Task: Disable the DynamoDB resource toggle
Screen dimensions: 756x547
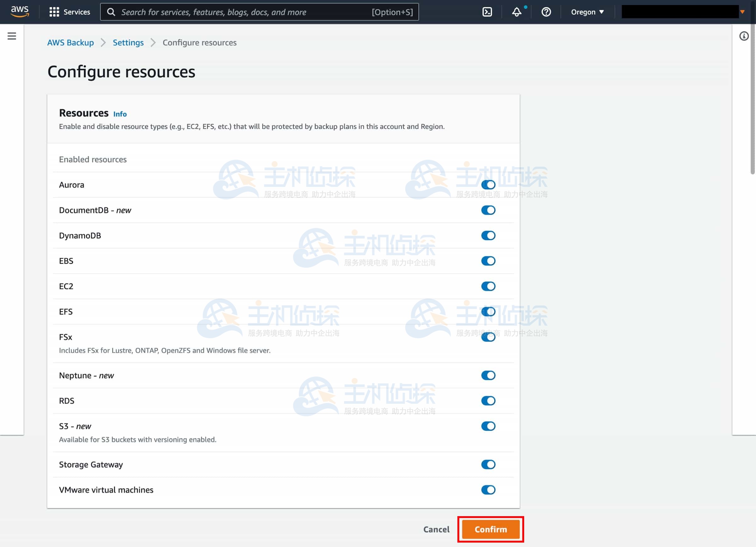Action: tap(488, 235)
